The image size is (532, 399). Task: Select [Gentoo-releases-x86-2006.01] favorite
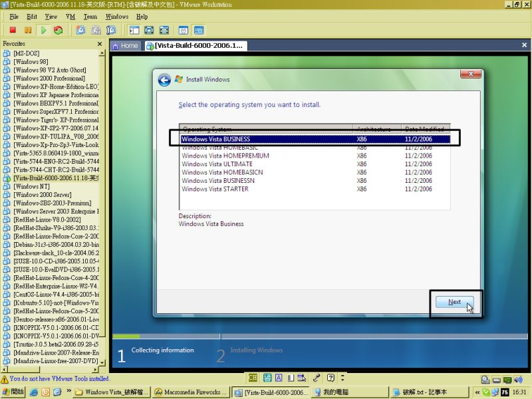click(56, 320)
